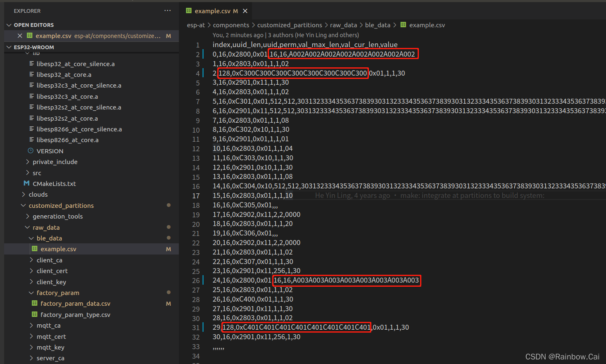This screenshot has height=364, width=606.
Task: Open the Explorer more actions ellipsis menu
Action: 167,11
